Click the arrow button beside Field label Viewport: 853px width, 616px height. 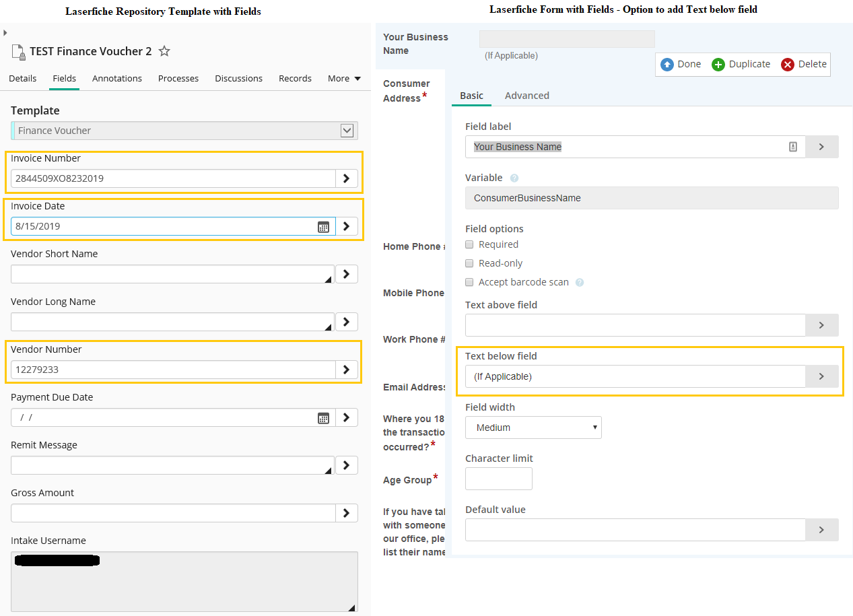pos(822,147)
